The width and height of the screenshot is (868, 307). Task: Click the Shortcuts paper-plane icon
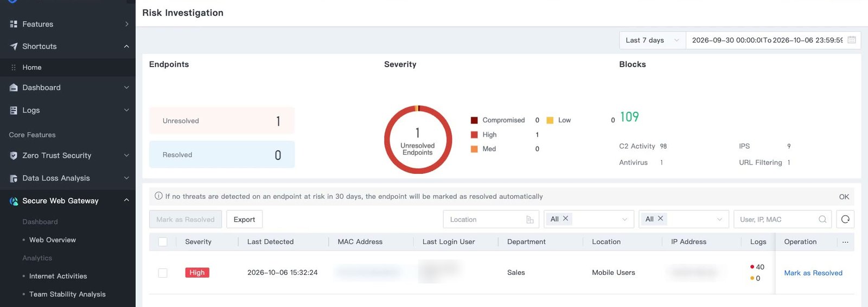(14, 46)
